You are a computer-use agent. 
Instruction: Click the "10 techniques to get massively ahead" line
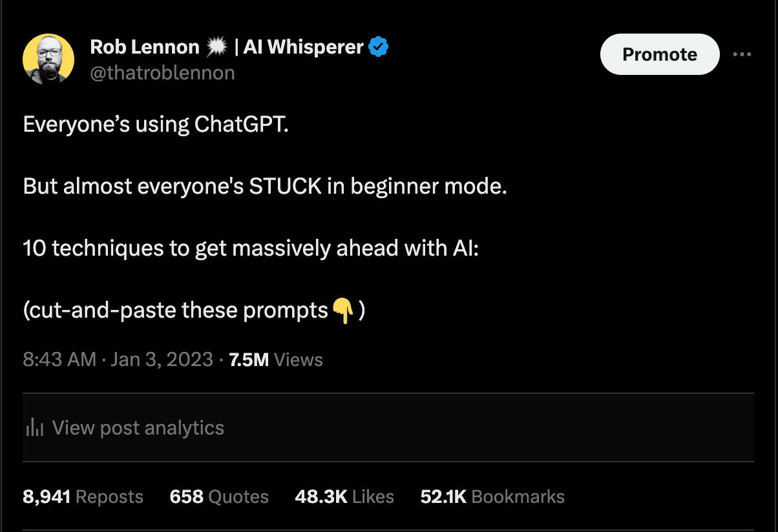coord(251,249)
